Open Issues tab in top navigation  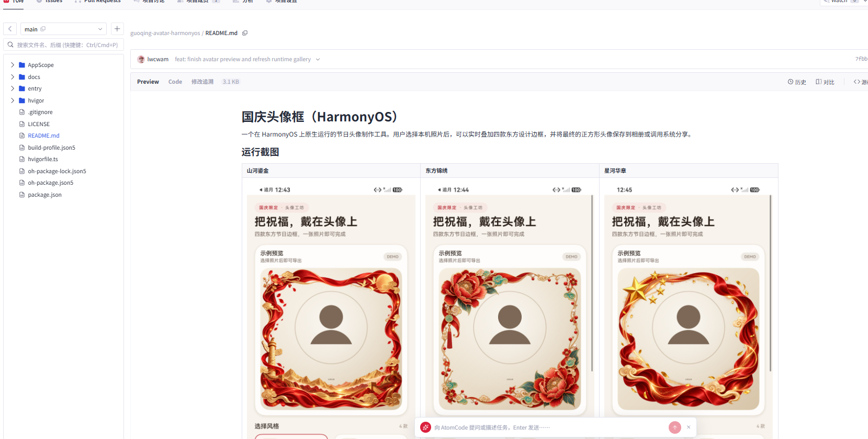[49, 2]
